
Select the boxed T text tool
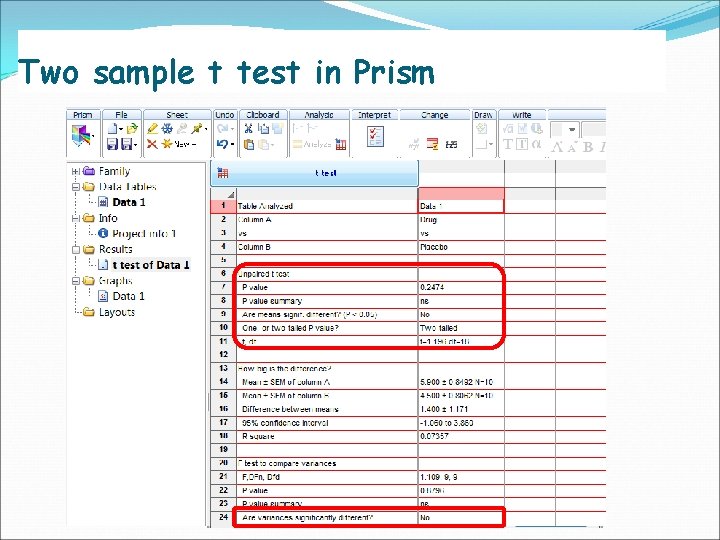pyautogui.click(x=522, y=144)
